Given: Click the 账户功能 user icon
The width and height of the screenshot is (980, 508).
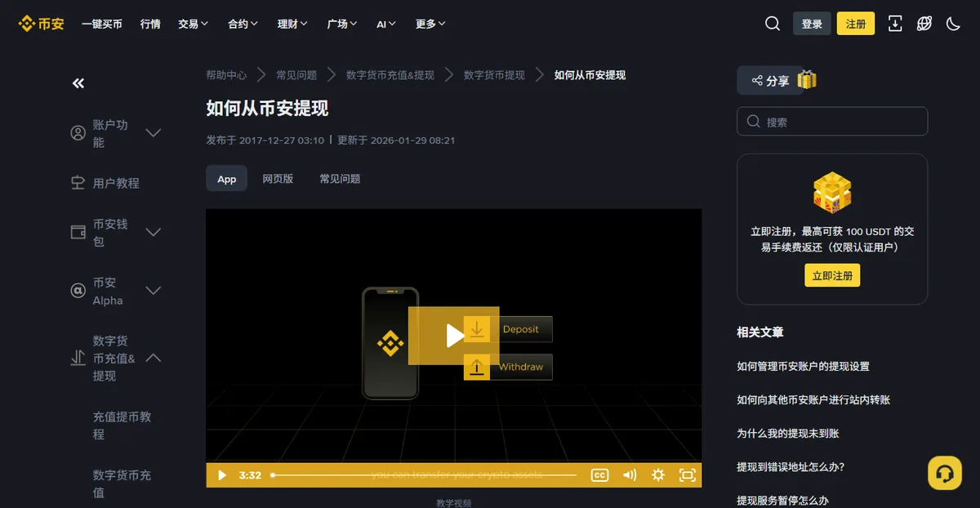Looking at the screenshot, I should point(78,133).
